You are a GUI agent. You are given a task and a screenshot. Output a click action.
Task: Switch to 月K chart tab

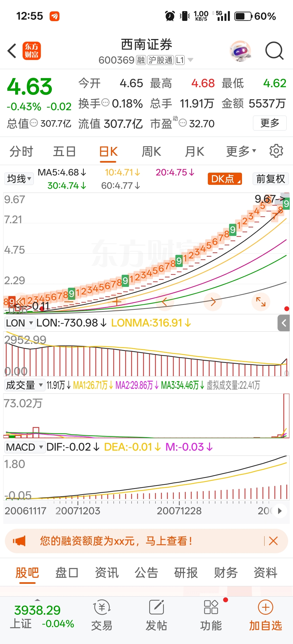click(x=195, y=151)
